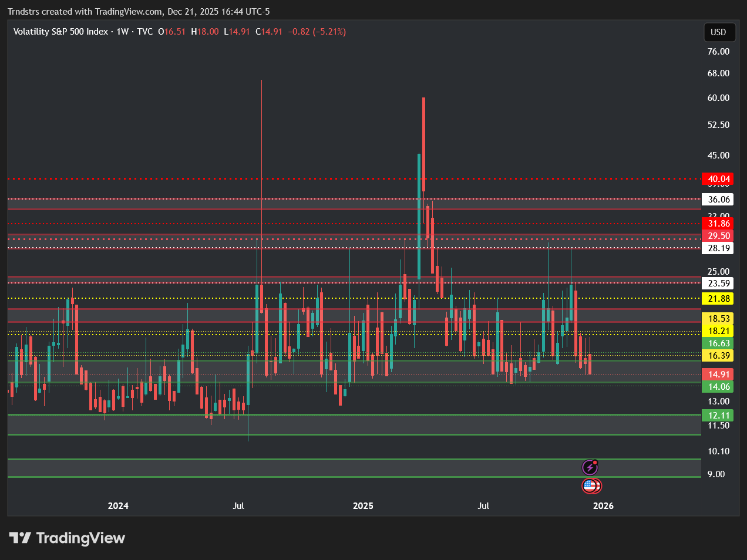
Task: Select the green 14.06 price label
Action: click(x=718, y=387)
